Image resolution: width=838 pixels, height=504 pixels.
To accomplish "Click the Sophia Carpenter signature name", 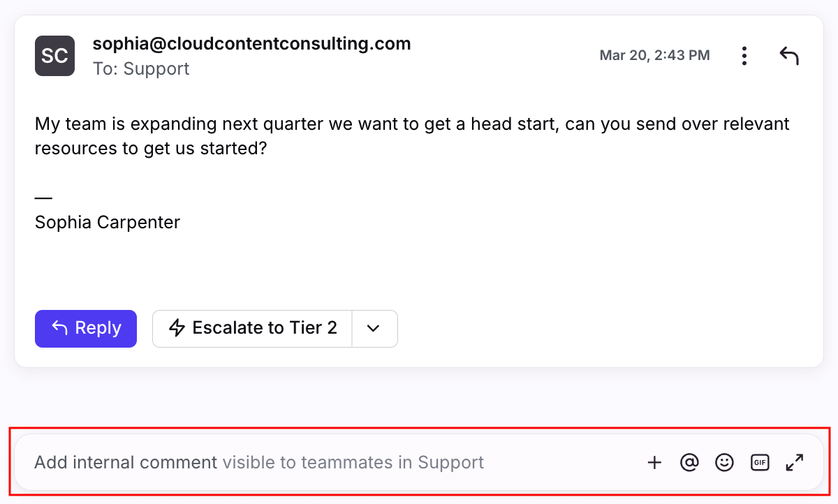I will coord(108,222).
